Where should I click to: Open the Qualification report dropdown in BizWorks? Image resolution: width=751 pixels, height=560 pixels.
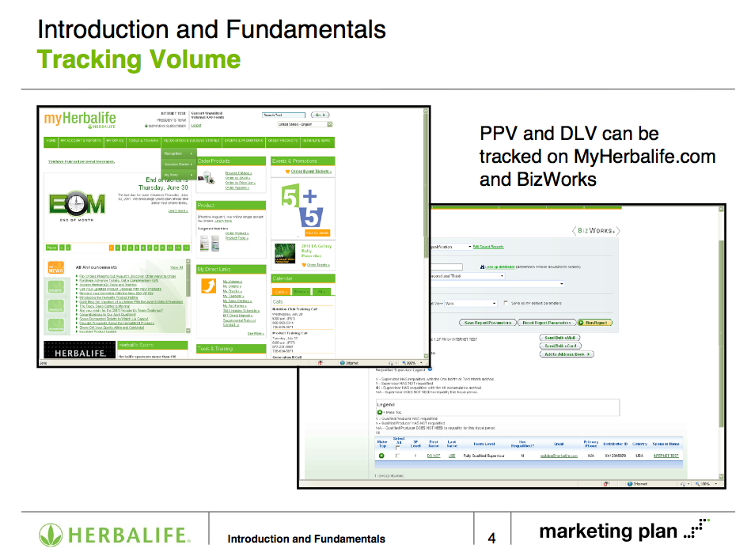point(451,247)
